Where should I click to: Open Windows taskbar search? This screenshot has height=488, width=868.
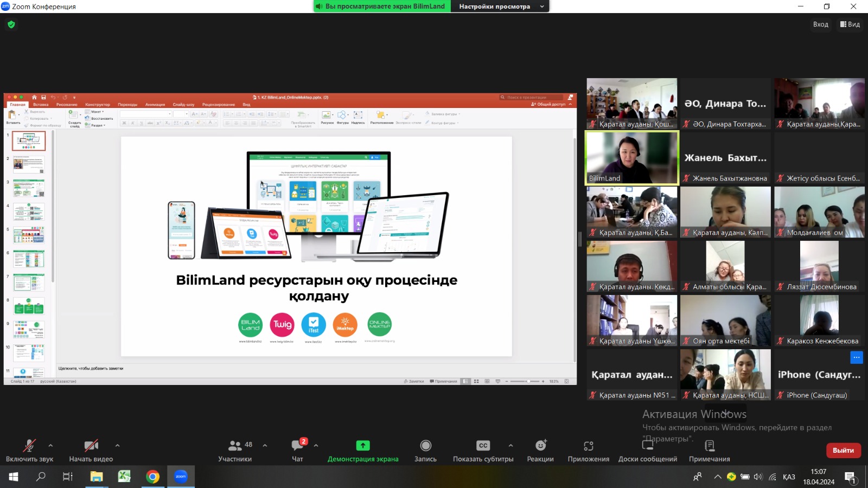(x=41, y=477)
